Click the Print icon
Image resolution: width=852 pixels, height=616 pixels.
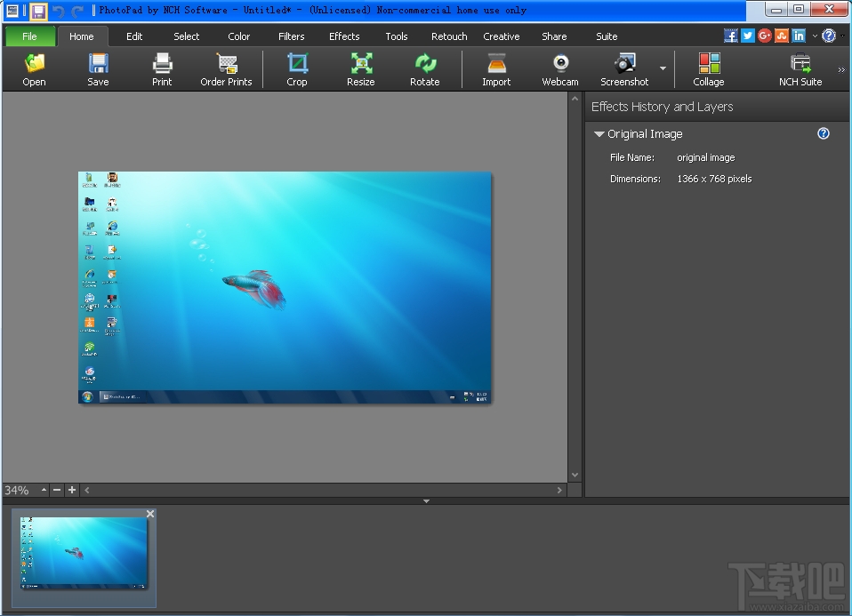tap(162, 68)
